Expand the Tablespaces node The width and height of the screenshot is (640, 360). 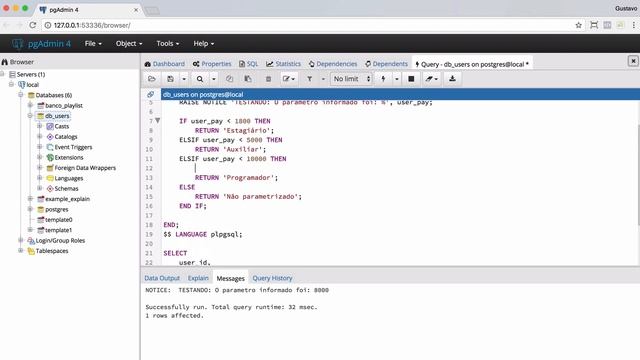[21, 251]
